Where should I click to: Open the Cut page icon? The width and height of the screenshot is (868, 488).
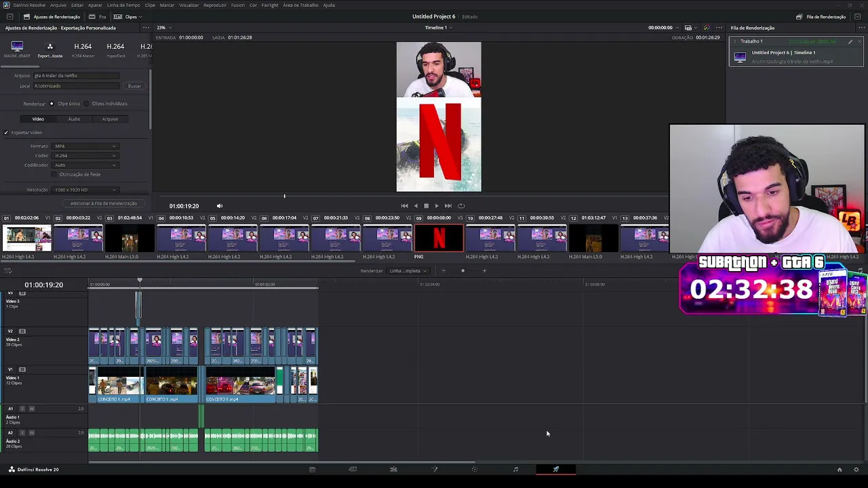click(353, 469)
